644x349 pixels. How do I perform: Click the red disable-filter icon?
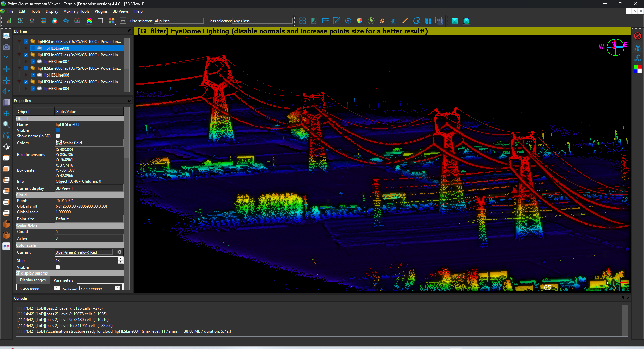(x=637, y=36)
